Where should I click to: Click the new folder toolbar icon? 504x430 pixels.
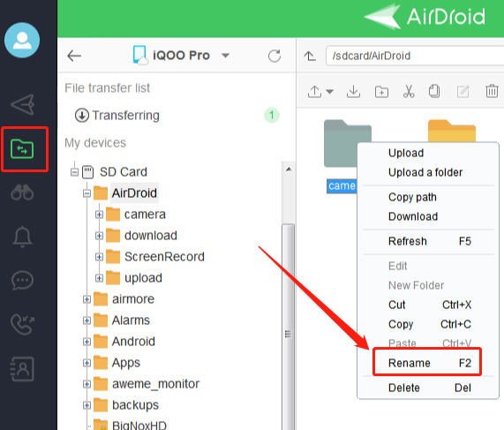[x=381, y=92]
